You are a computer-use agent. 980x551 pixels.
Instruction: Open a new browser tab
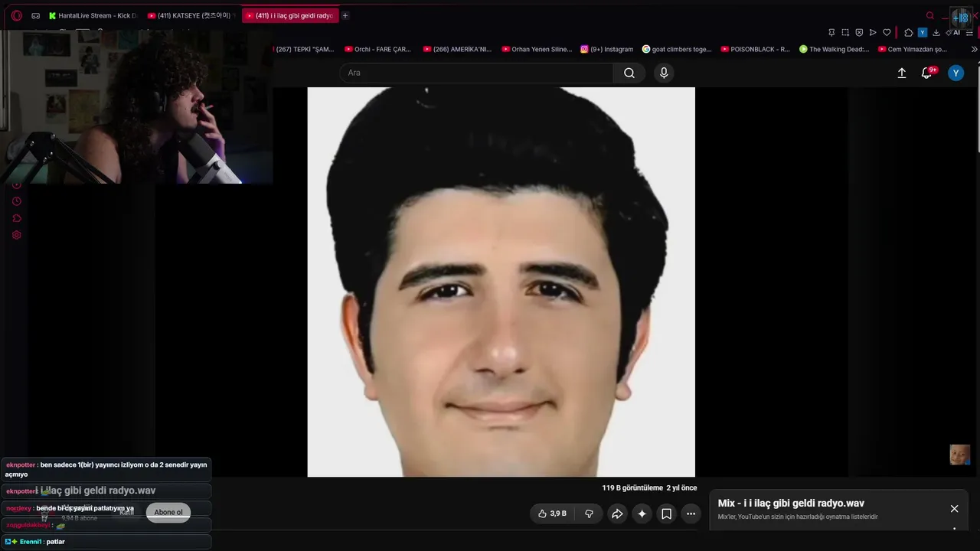pos(345,15)
